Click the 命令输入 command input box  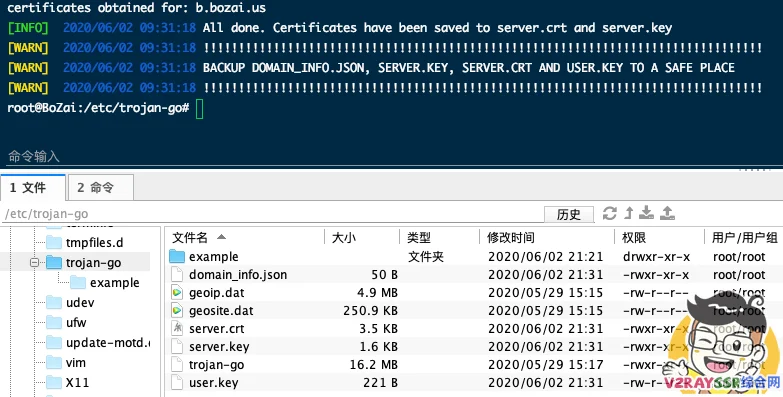point(392,156)
